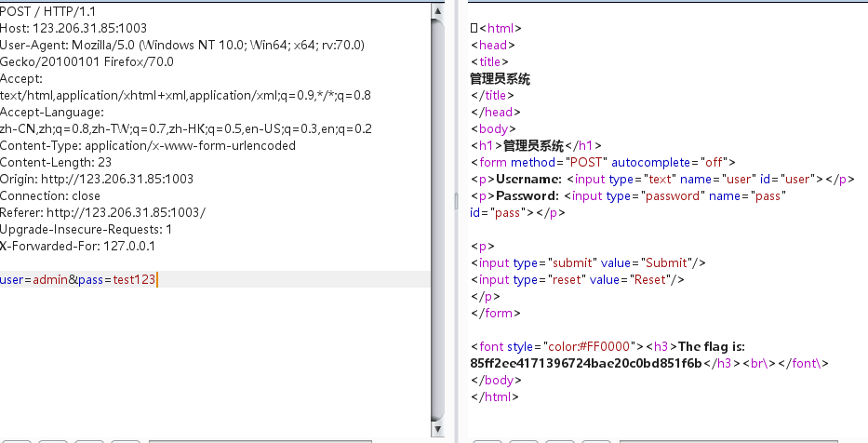Click the opening '<body>' tag in response
Viewport: 868px width, 443px height.
(x=493, y=128)
